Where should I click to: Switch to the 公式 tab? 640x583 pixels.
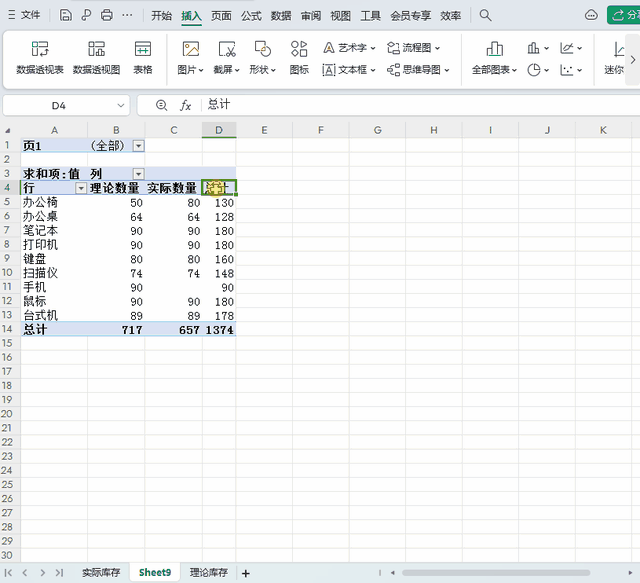251,16
